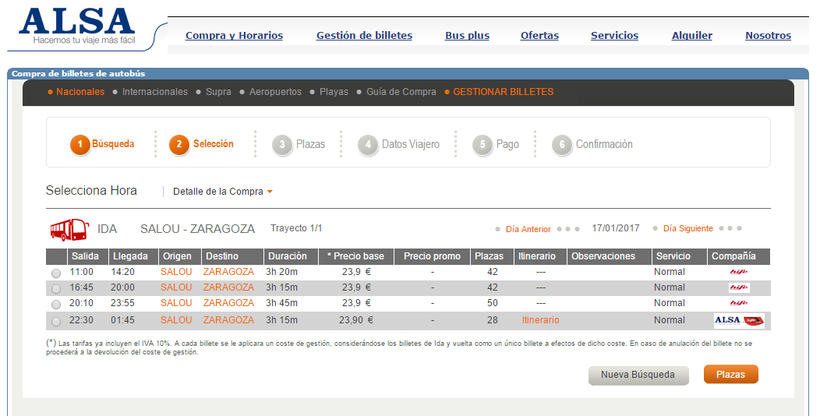Click company logo in the 11:00 row
Screen dimensions: 820x416
click(x=739, y=272)
